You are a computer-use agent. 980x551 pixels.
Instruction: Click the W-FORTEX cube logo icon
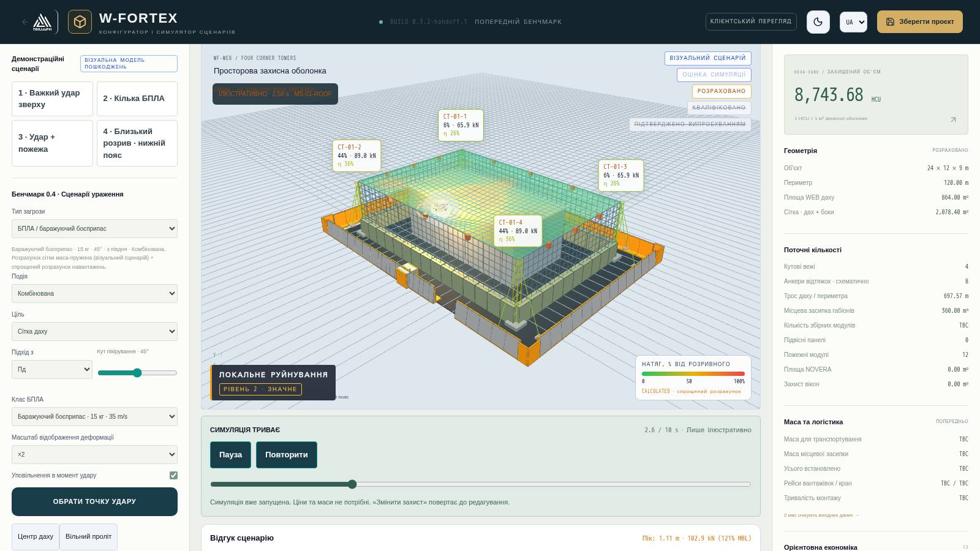pyautogui.click(x=80, y=22)
